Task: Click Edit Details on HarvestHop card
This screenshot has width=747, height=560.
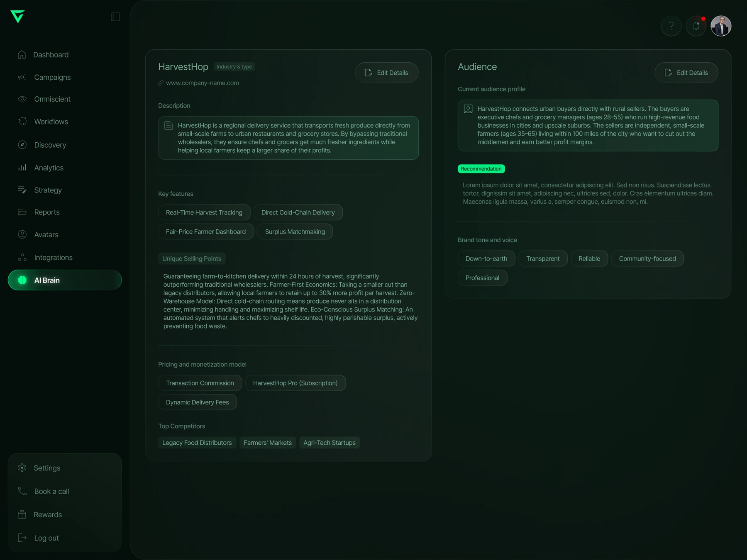Action: click(x=386, y=73)
